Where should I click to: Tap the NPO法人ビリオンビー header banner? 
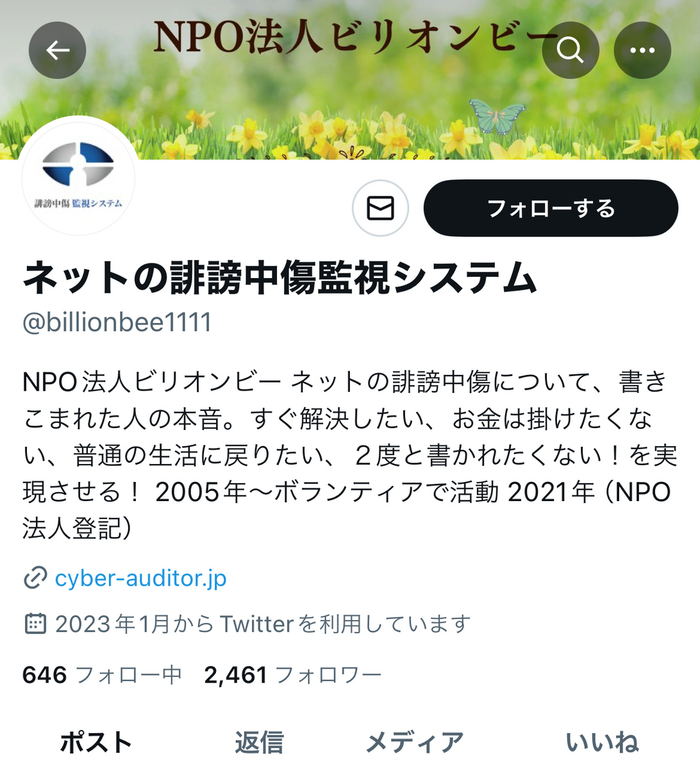[x=350, y=79]
